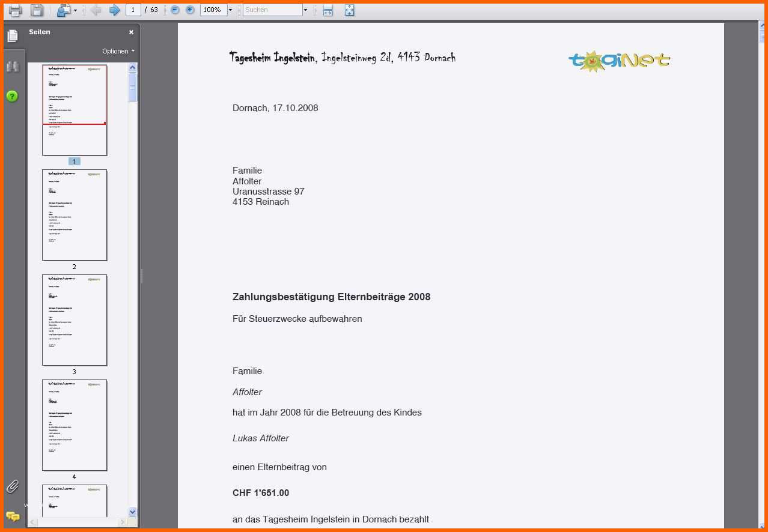Close the Seiten panel with the X
Viewport: 768px width, 532px height.
(131, 32)
